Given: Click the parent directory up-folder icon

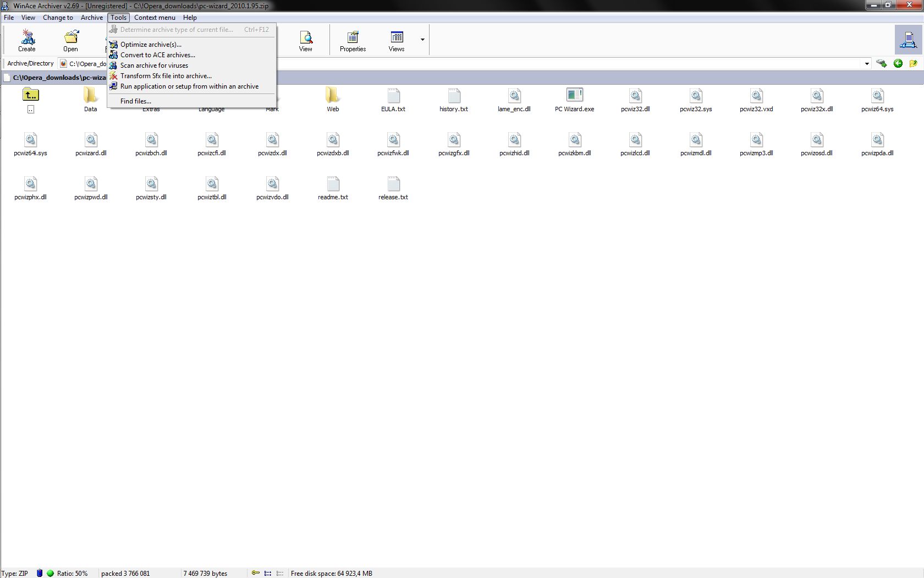Looking at the screenshot, I should coord(31,95).
